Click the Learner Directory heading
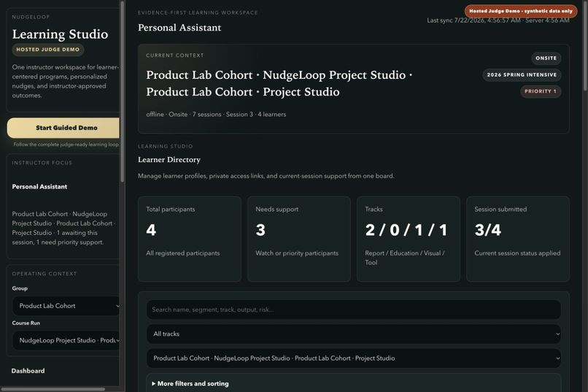This screenshot has width=588, height=392. pos(169,159)
